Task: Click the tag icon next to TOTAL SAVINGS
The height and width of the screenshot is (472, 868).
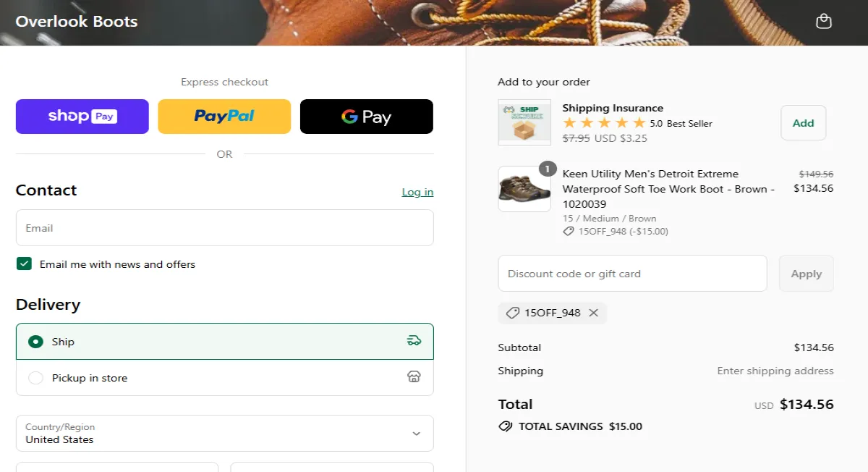Action: (x=505, y=426)
